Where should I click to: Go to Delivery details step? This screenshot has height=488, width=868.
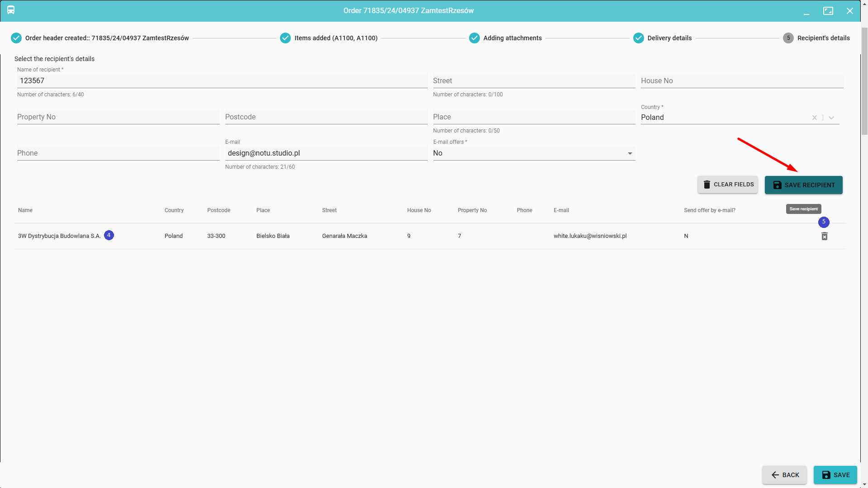[x=669, y=38]
